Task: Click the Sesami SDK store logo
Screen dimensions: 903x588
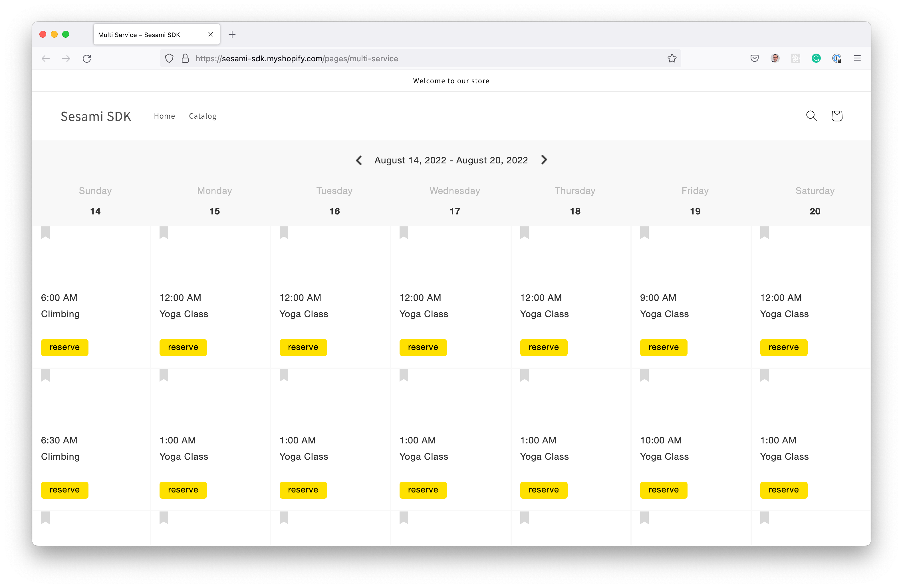Action: (96, 116)
